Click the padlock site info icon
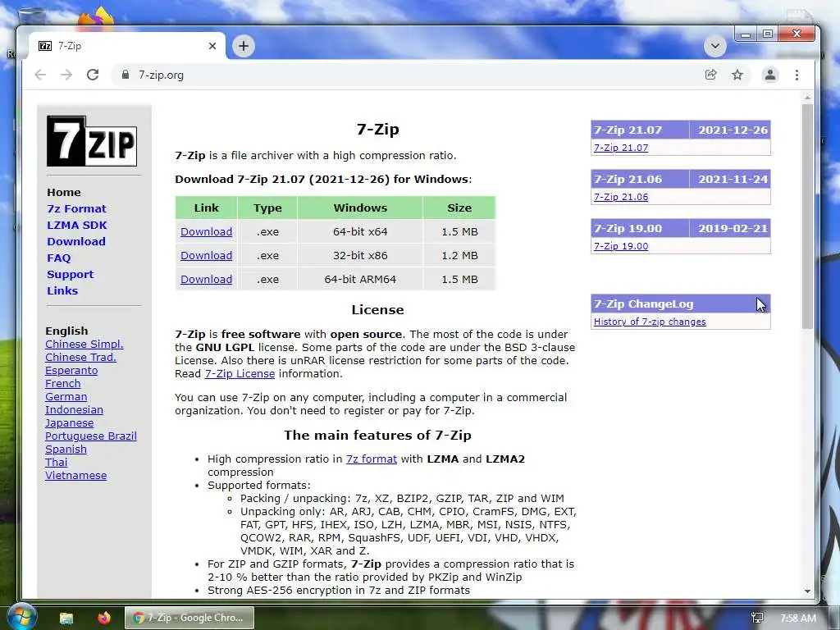The image size is (840, 630). coord(126,75)
